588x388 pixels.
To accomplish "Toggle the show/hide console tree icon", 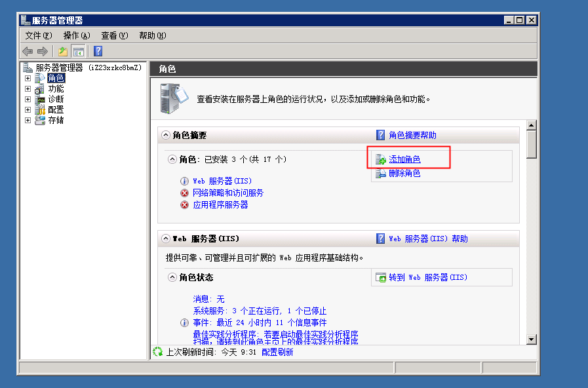I will tap(79, 52).
